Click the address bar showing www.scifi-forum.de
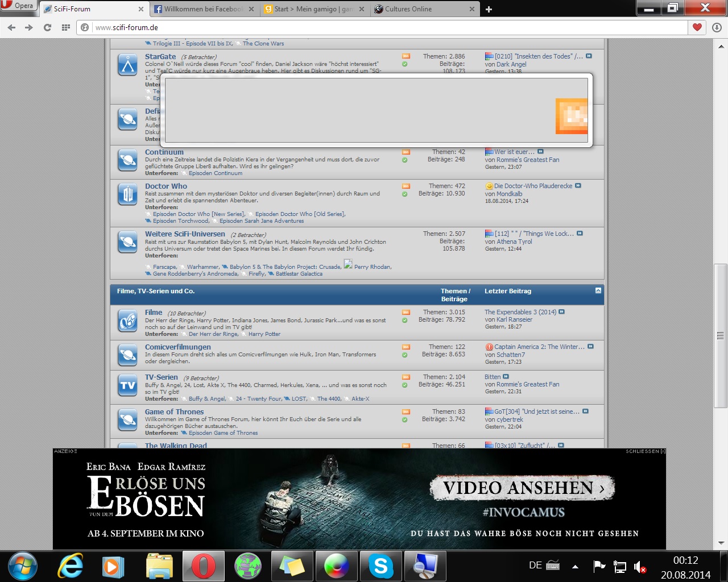 pos(387,27)
